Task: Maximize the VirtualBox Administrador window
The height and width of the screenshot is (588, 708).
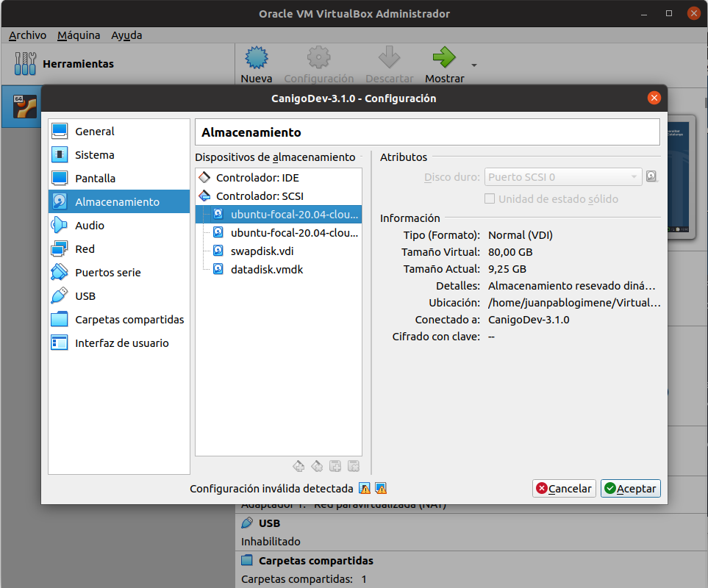Action: (x=669, y=13)
